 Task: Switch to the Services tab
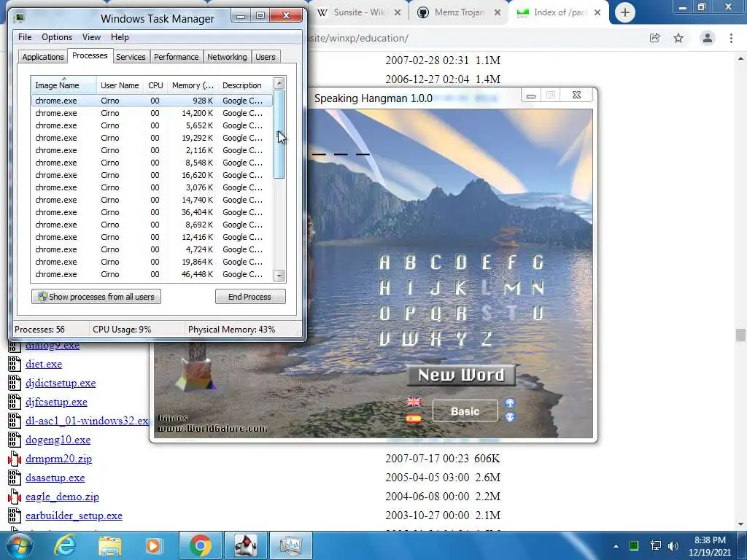pyautogui.click(x=131, y=57)
